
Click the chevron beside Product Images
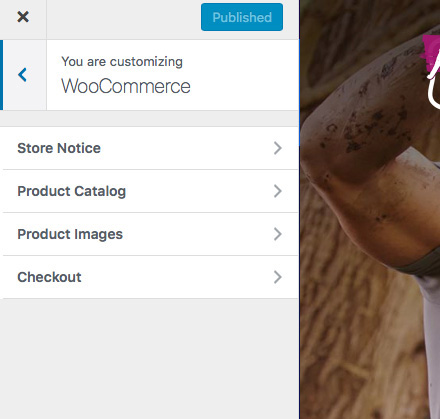[x=278, y=234]
